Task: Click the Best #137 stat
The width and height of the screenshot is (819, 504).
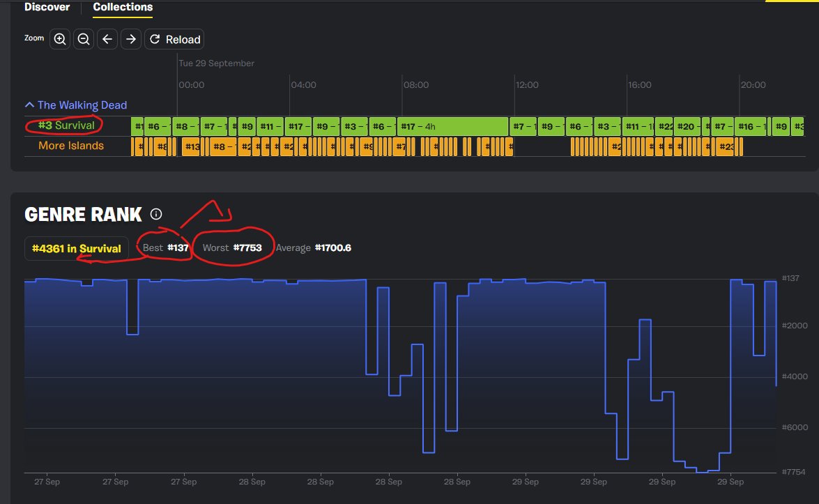Action: (x=166, y=247)
